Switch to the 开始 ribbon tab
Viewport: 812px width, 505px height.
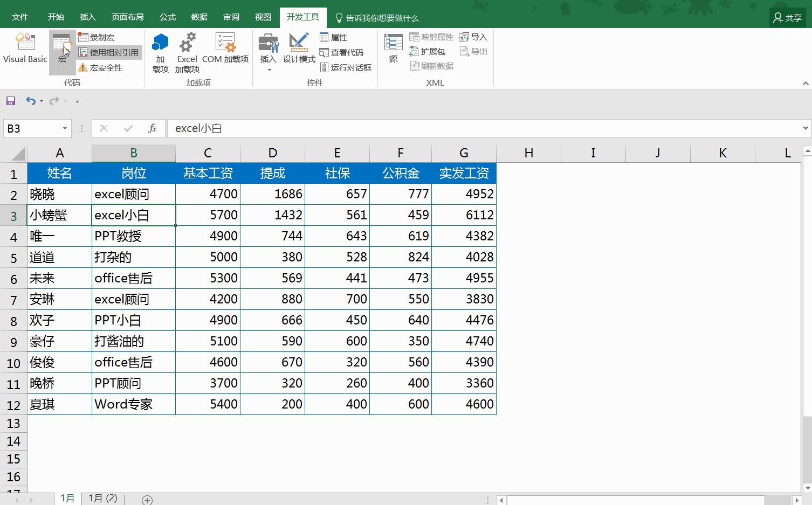coord(56,17)
